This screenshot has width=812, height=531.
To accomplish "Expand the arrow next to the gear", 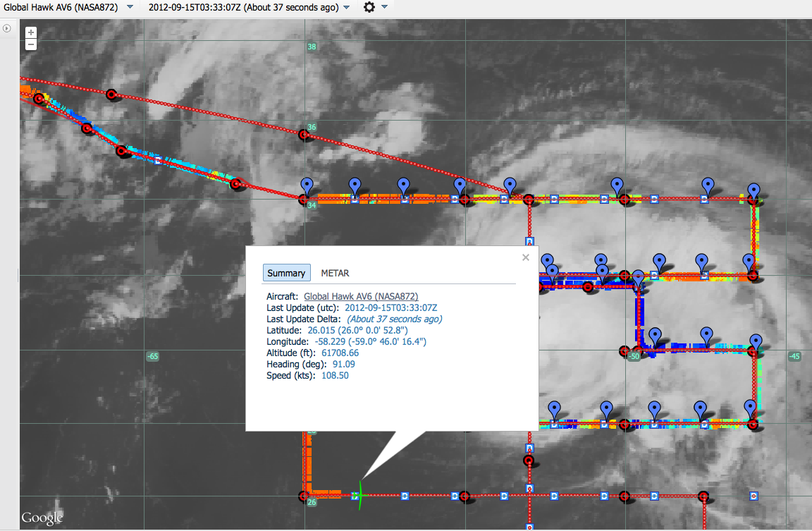I will (384, 7).
